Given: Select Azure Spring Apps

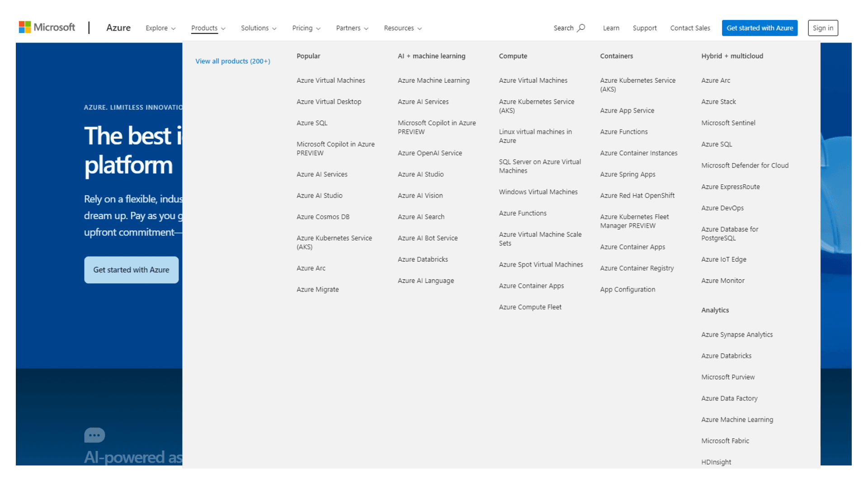Looking at the screenshot, I should tap(627, 174).
